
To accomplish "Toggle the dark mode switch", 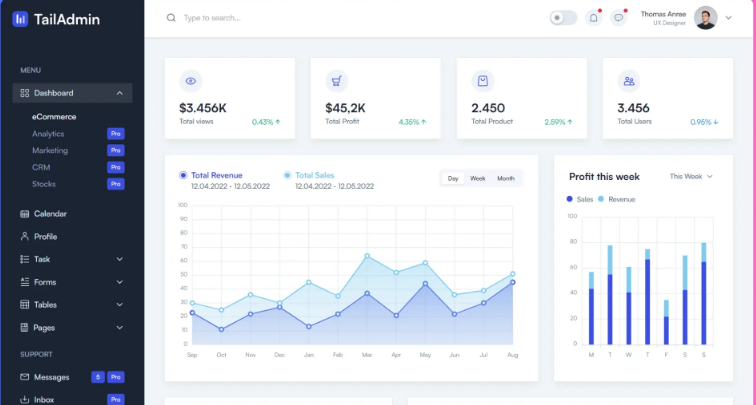I will point(563,18).
